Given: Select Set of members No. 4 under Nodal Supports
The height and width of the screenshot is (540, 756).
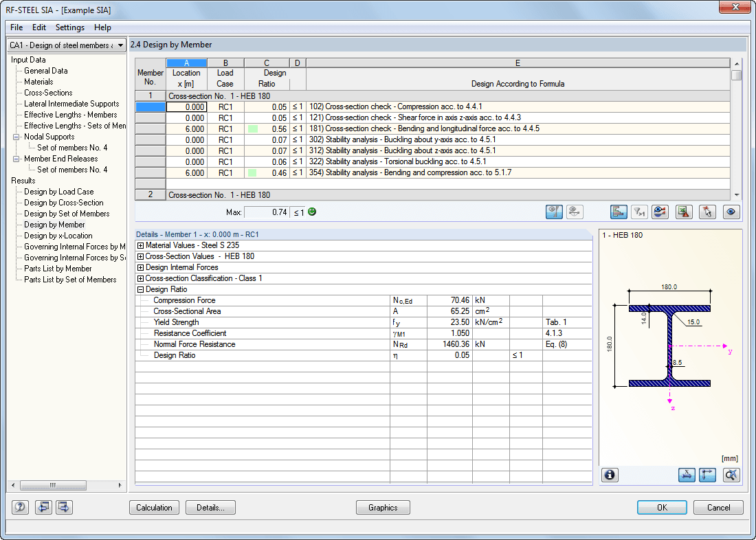Looking at the screenshot, I should click(72, 148).
